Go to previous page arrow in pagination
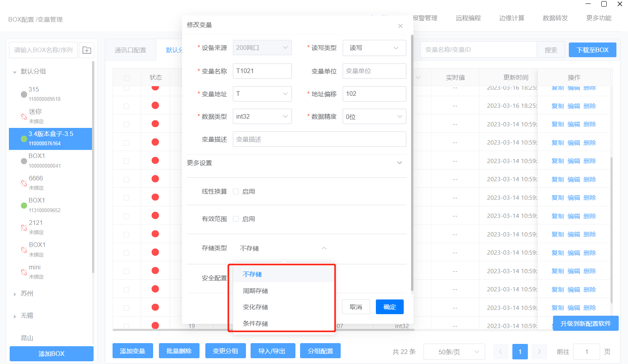 (500, 352)
